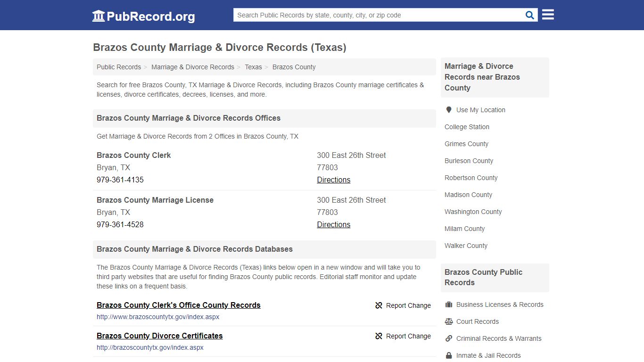Click the Criminal Records link icon
Screen dimensions: 644x362
[x=449, y=338]
